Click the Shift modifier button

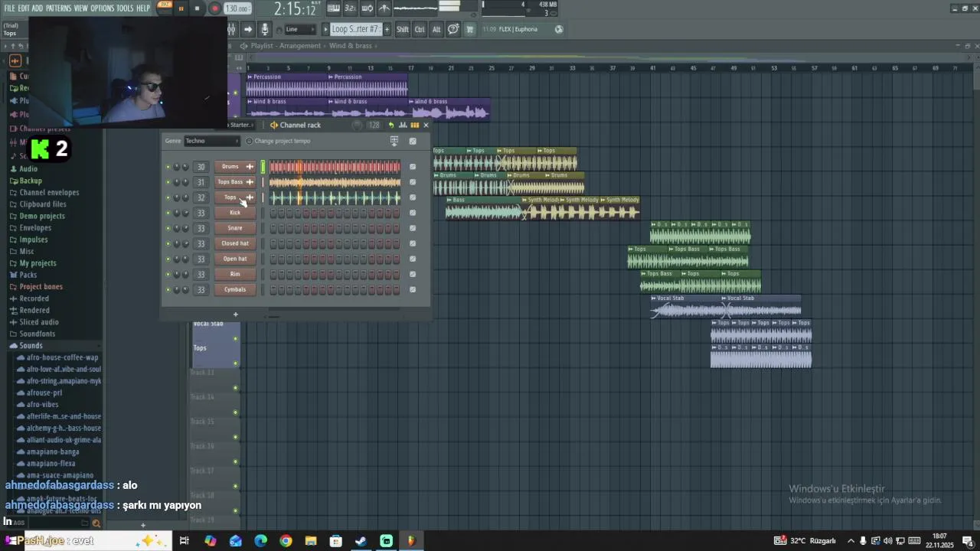(402, 29)
